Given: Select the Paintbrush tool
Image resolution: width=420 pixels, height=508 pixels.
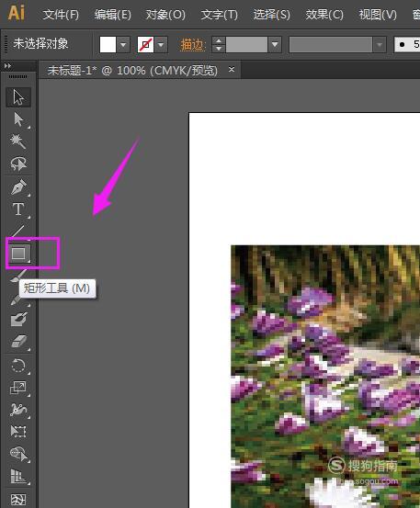Looking at the screenshot, I should (x=18, y=276).
